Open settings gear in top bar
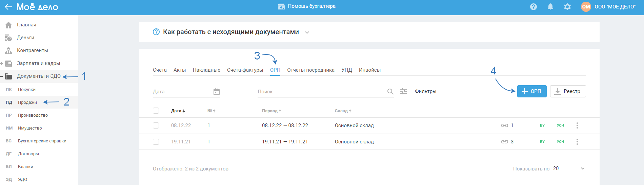Image resolution: width=644 pixels, height=185 pixels. coord(567,7)
